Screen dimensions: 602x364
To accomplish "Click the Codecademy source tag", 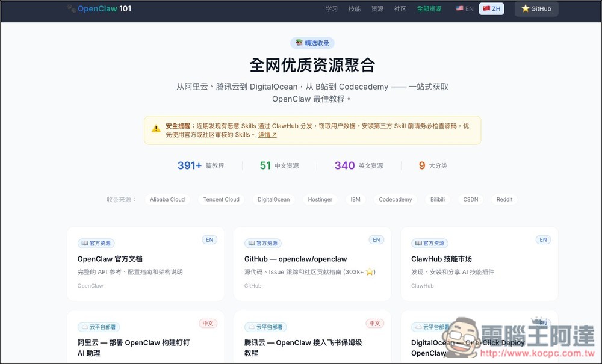I will [x=395, y=199].
